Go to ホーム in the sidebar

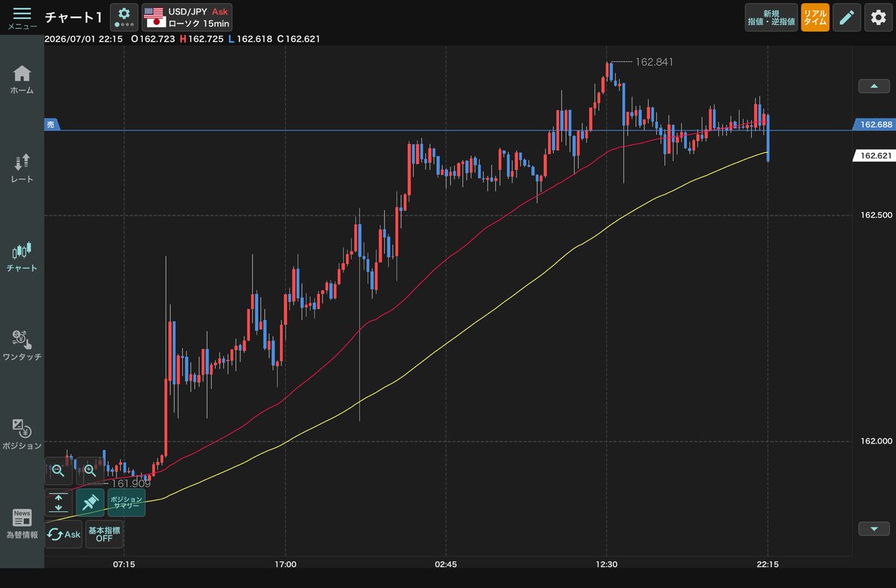point(22,80)
